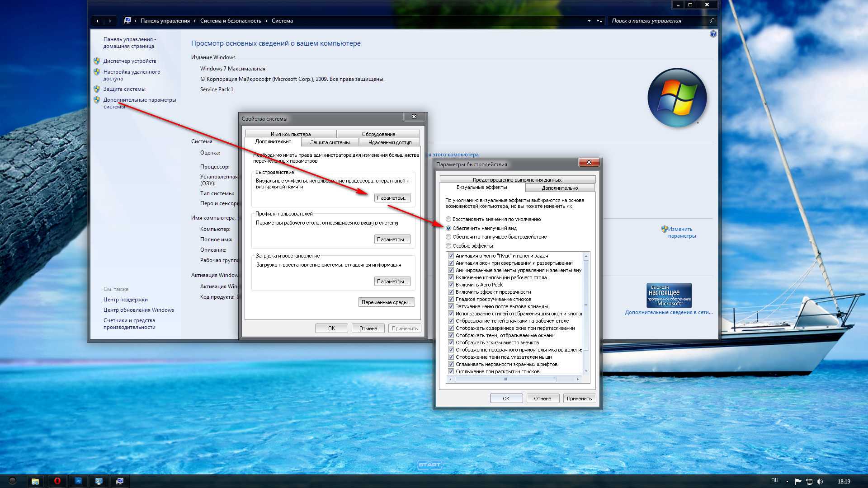Click the genuine Microsoft software badge
Screen dimensions: 868x488
click(669, 296)
